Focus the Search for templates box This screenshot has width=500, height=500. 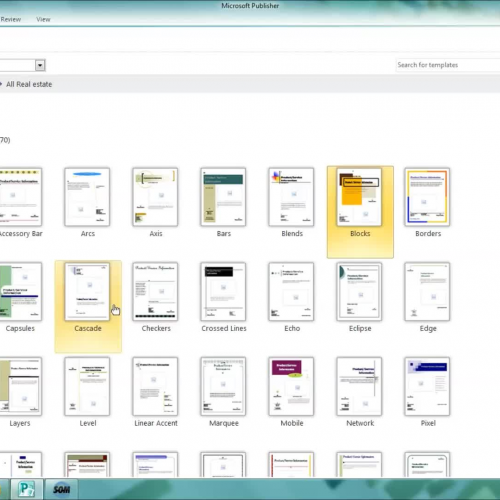coord(448,65)
